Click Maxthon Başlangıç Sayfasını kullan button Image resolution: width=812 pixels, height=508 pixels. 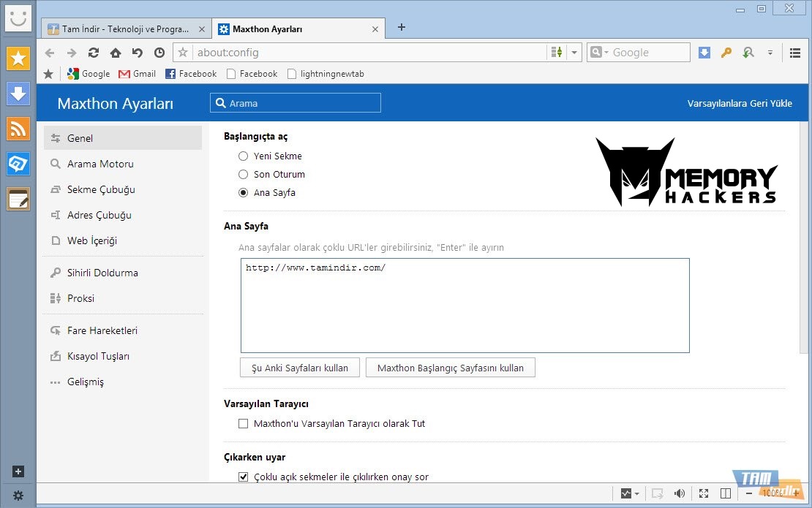coord(451,368)
